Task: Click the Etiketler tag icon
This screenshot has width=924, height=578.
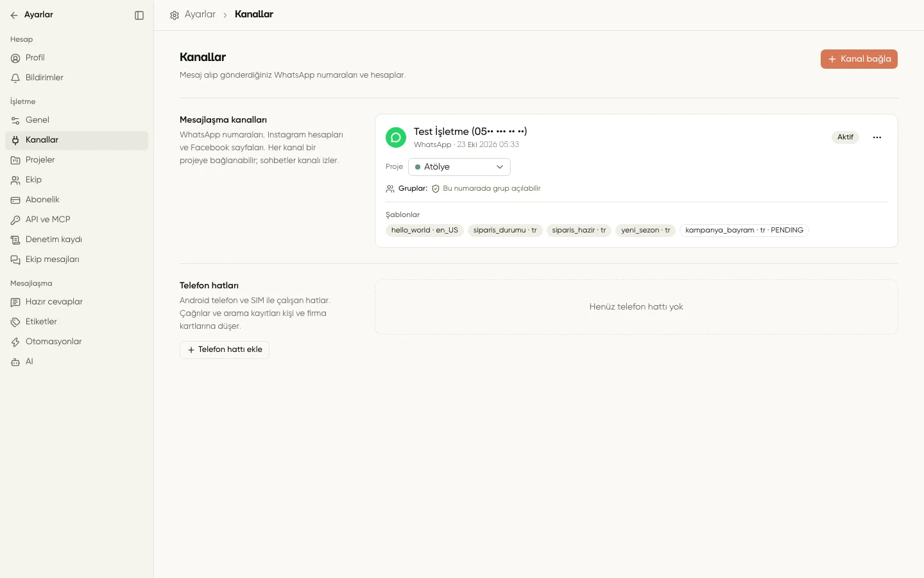Action: pos(15,322)
